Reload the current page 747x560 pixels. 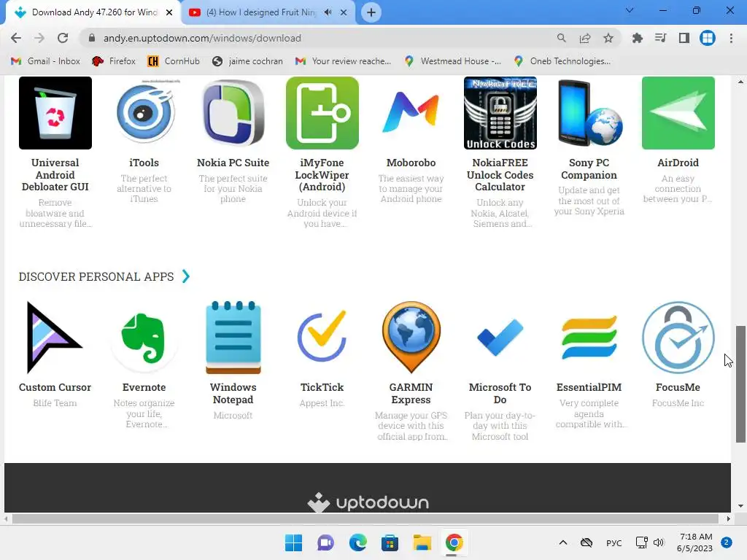pos(63,38)
